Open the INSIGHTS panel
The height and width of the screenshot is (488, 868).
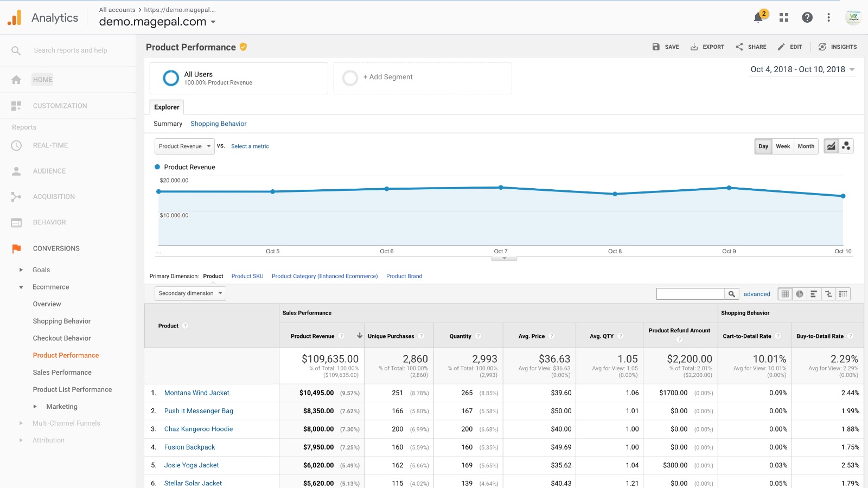(x=838, y=47)
